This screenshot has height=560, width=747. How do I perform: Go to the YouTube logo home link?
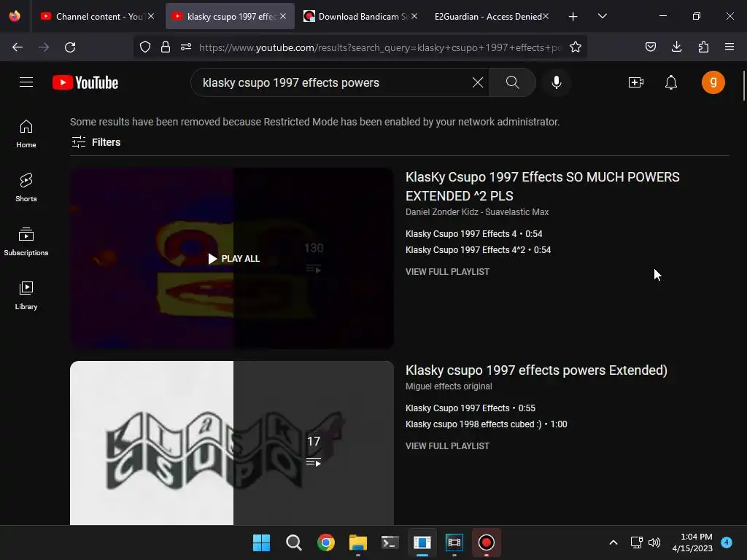85,82
